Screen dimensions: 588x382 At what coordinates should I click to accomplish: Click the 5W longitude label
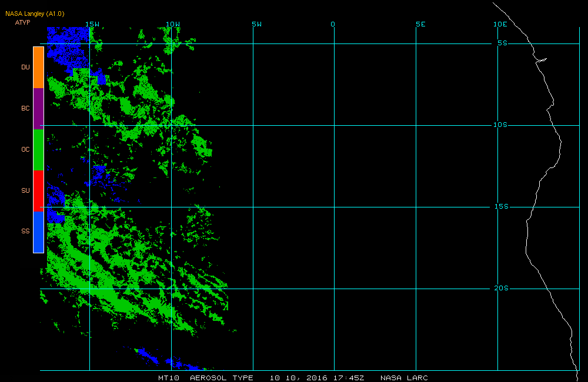[257, 24]
